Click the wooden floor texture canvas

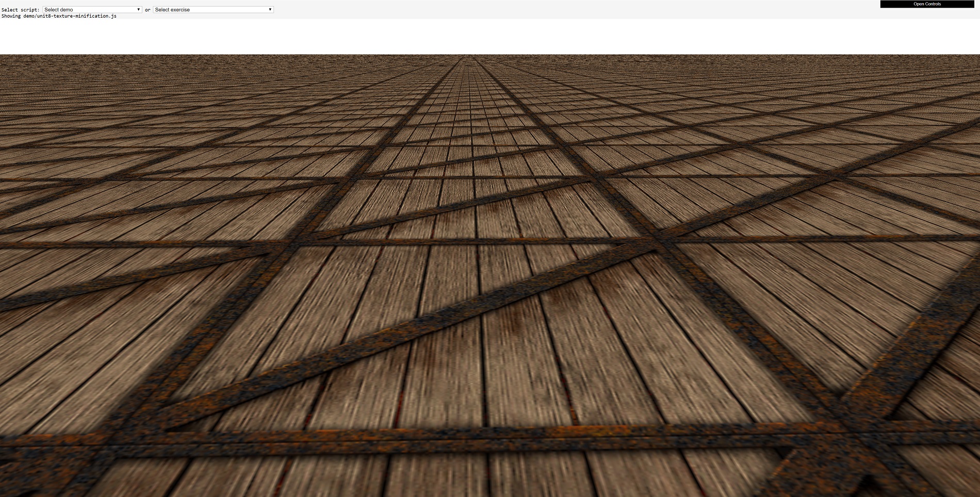tap(490, 275)
